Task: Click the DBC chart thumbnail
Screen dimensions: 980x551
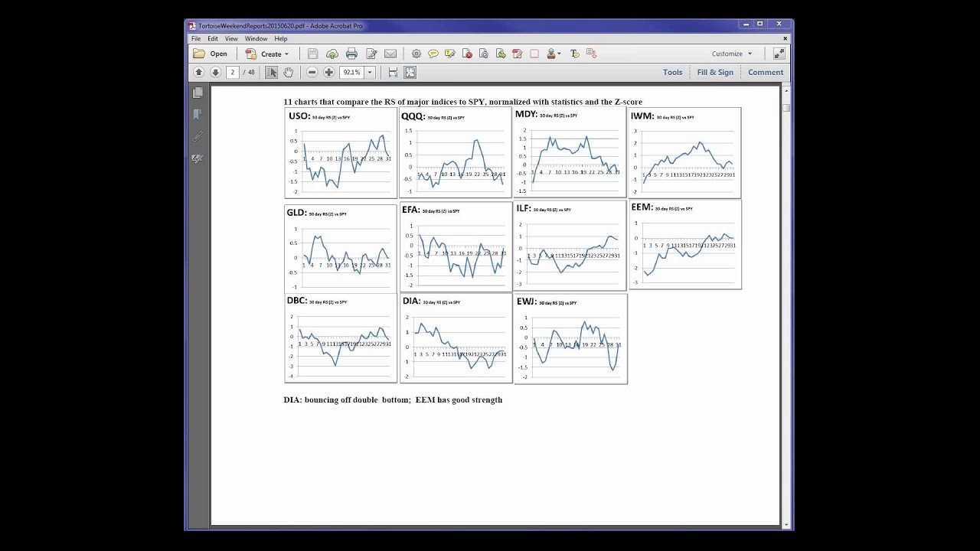Action: (341, 338)
